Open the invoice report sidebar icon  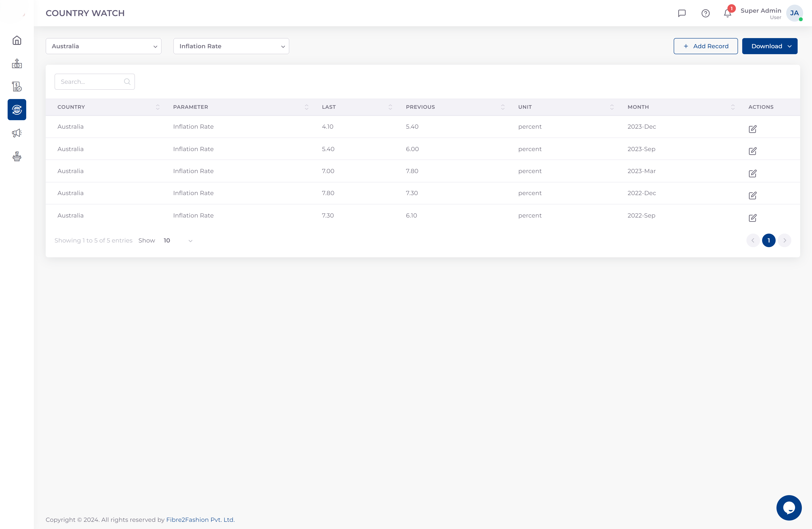click(17, 86)
